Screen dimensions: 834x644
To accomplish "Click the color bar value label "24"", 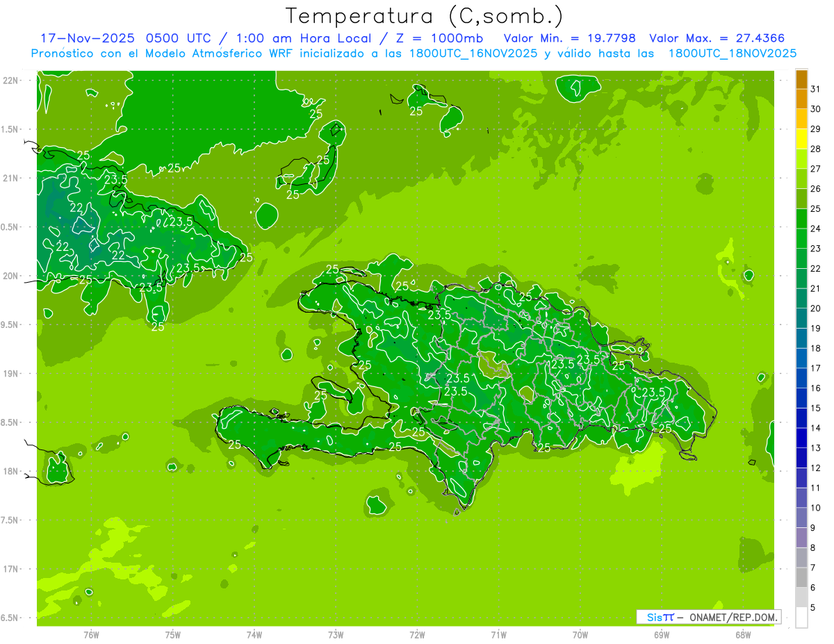I will 815,229.
